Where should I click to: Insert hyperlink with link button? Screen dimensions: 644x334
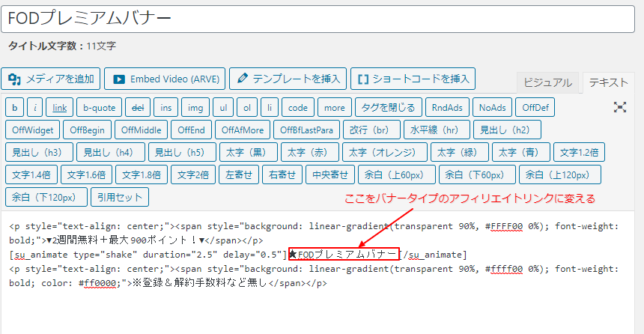60,108
